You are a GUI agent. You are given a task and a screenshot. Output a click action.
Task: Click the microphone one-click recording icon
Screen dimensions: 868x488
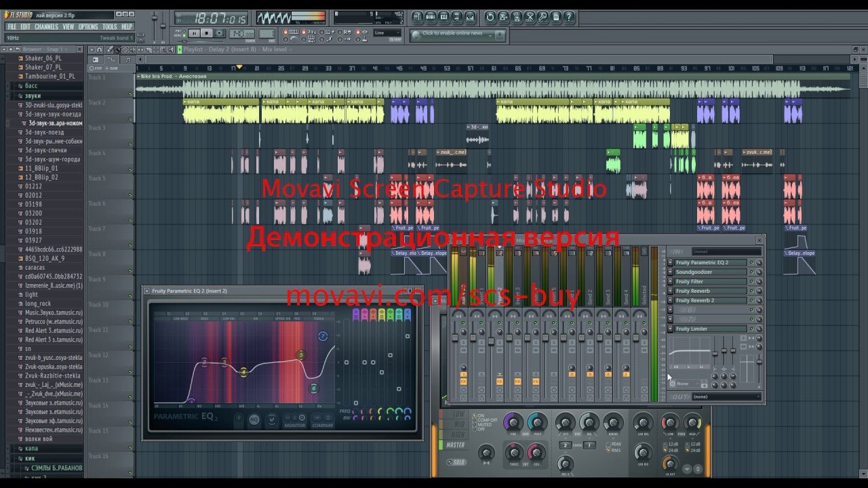tap(542, 17)
